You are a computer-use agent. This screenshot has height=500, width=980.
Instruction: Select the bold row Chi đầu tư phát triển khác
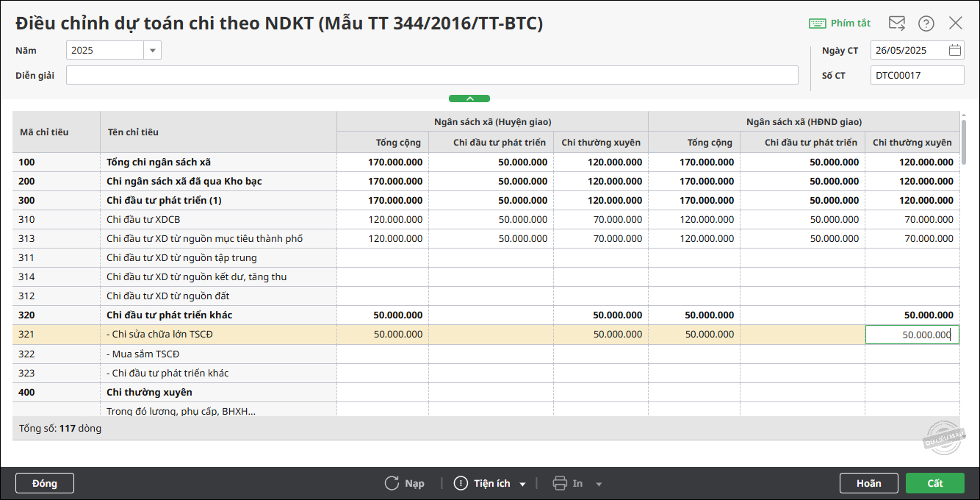[486, 315]
